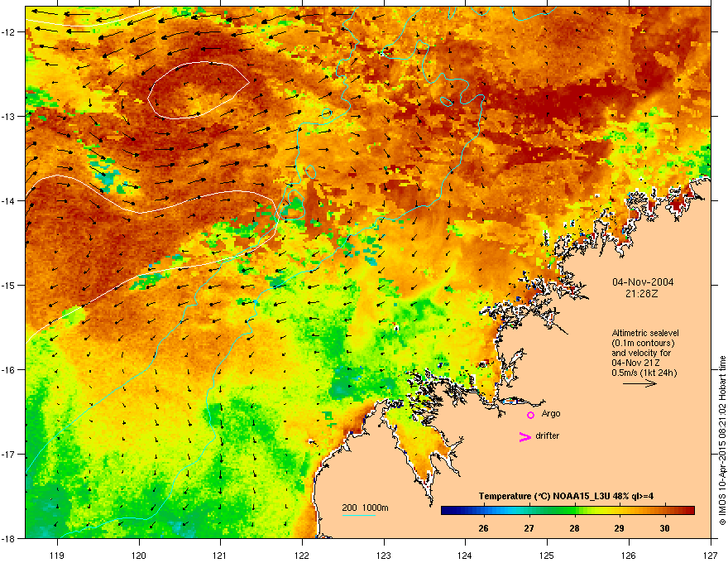Click color bar tick label 29

pos(619,528)
